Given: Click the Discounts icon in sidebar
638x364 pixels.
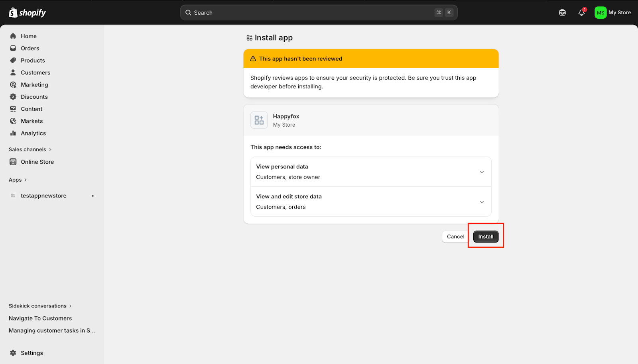Looking at the screenshot, I should [x=13, y=97].
